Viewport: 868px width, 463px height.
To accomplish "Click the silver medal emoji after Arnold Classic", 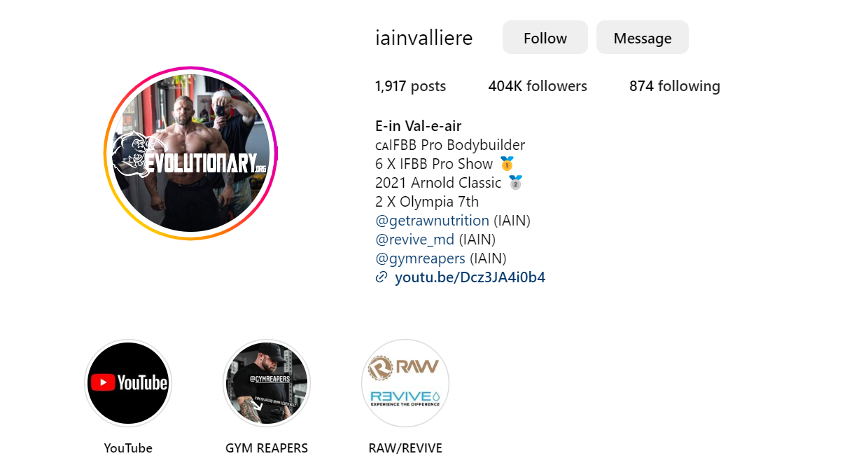I will [x=516, y=183].
